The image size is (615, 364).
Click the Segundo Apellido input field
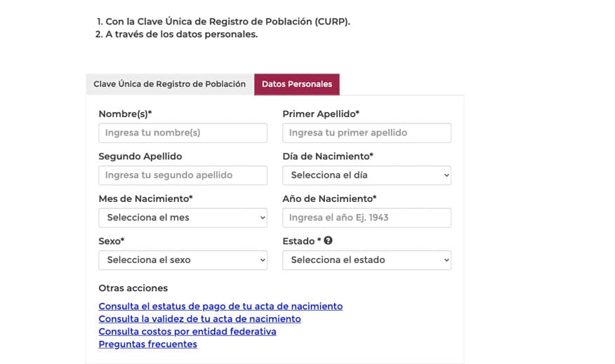183,175
